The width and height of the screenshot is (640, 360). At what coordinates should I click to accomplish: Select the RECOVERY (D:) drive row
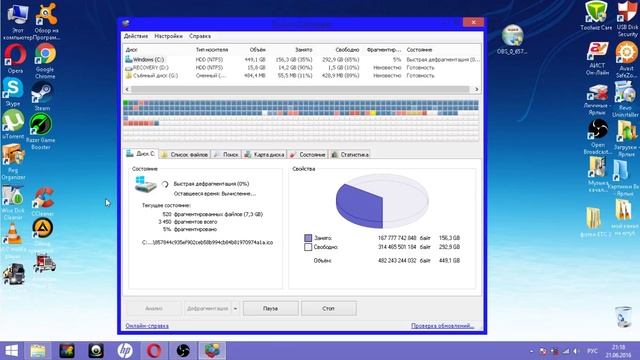pyautogui.click(x=302, y=67)
